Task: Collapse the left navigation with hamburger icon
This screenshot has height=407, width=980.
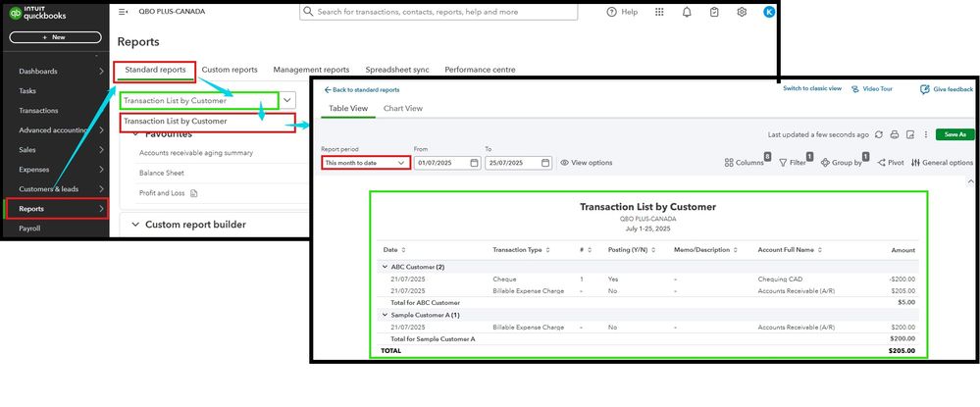Action: tap(124, 11)
